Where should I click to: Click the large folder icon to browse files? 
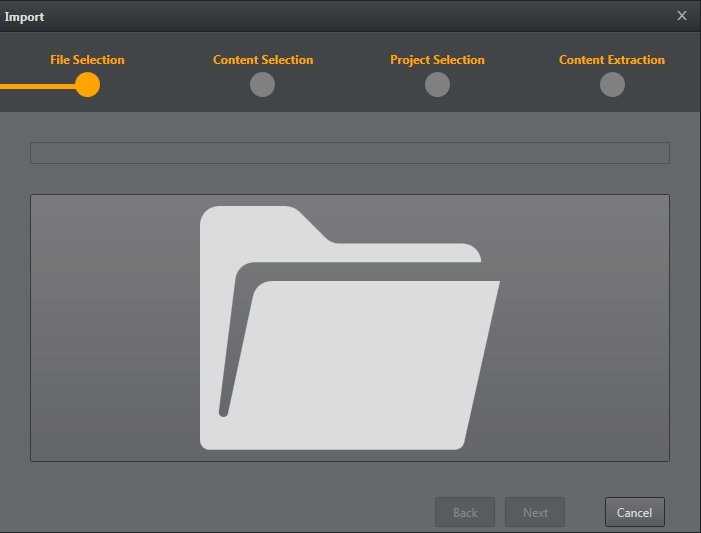tap(350, 328)
